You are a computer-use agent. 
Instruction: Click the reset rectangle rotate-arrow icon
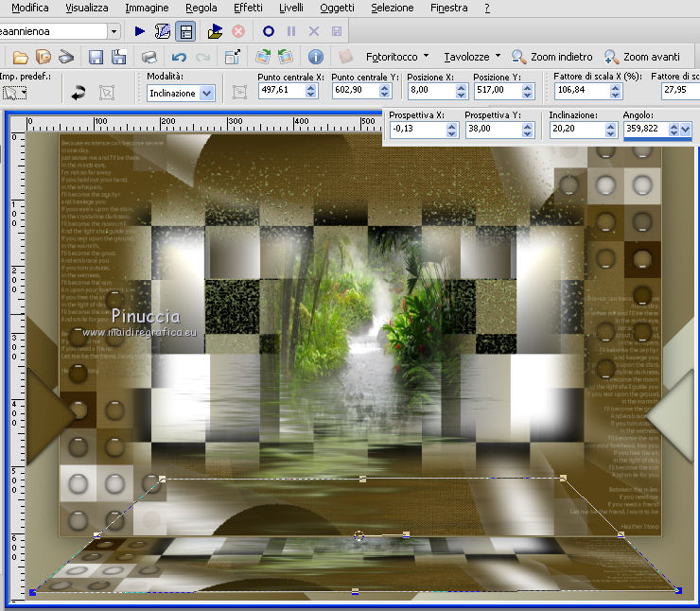pyautogui.click(x=79, y=93)
